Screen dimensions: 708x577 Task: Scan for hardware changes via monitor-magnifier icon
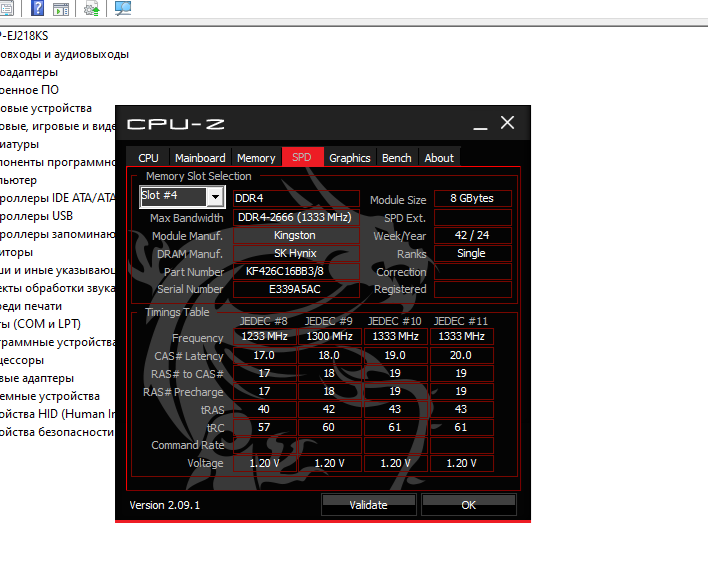click(x=122, y=8)
